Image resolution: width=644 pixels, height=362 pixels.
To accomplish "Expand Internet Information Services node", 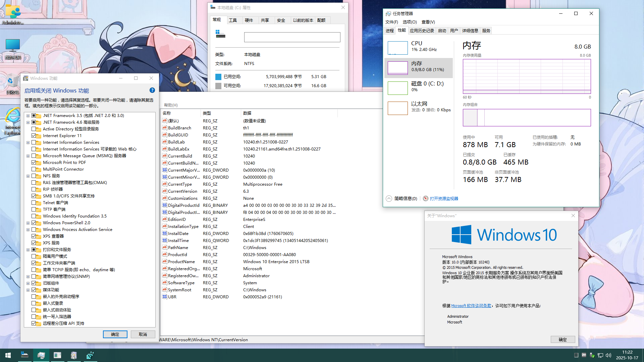I will click(x=28, y=142).
